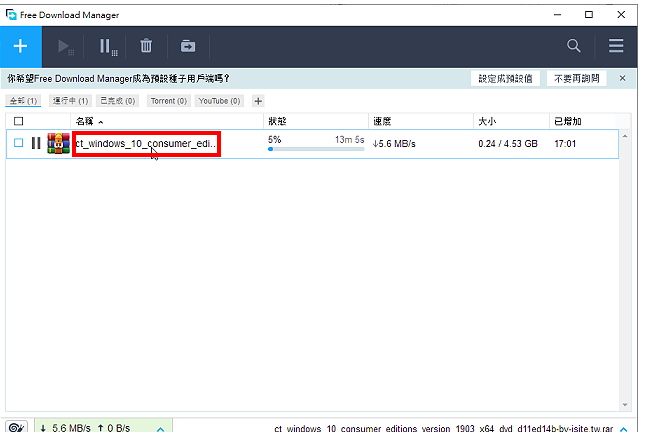651x432 pixels.
Task: Sort by 狀態 column header
Action: pos(316,121)
